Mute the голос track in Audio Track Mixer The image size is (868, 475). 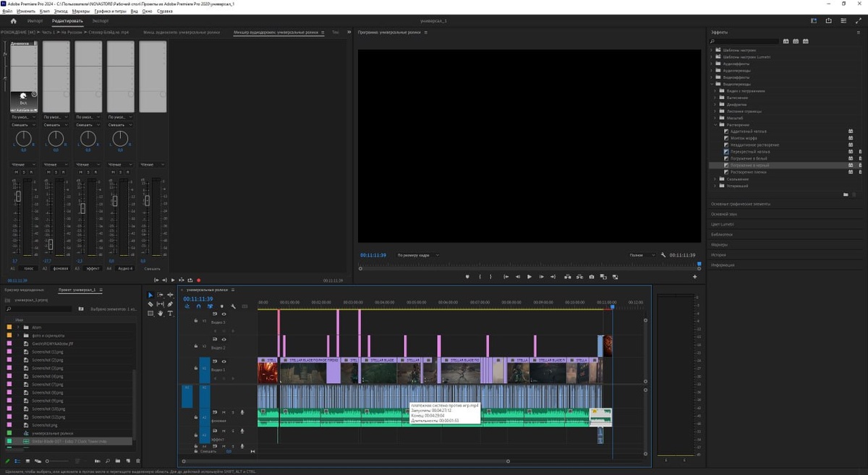[16, 172]
